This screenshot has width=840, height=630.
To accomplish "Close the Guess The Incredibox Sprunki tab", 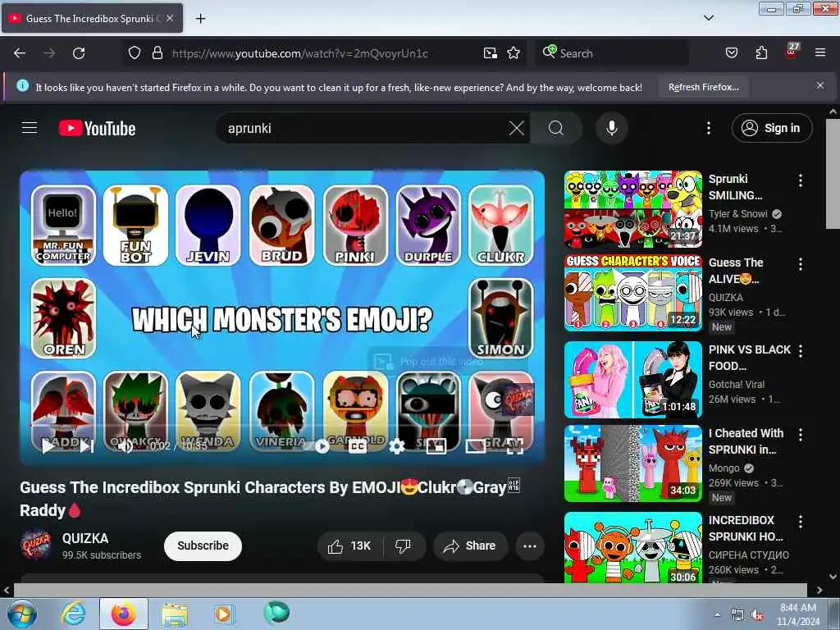I will click(x=169, y=18).
